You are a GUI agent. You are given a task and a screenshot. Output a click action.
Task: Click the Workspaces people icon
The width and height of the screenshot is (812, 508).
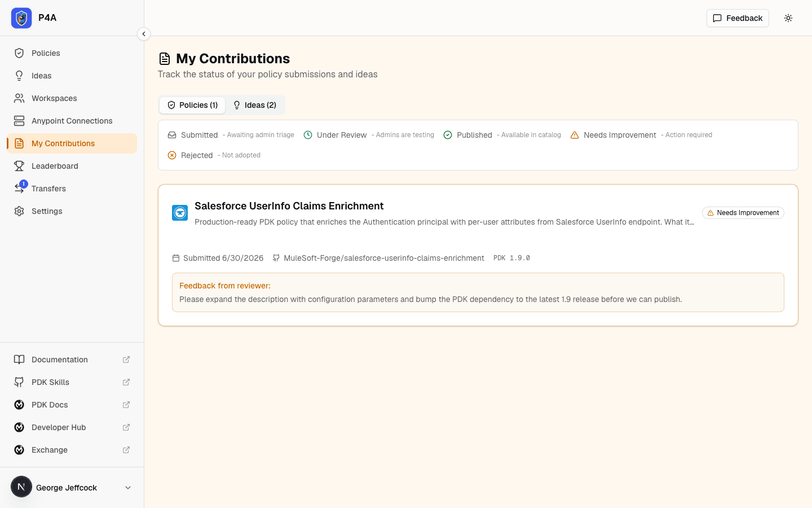tap(19, 98)
